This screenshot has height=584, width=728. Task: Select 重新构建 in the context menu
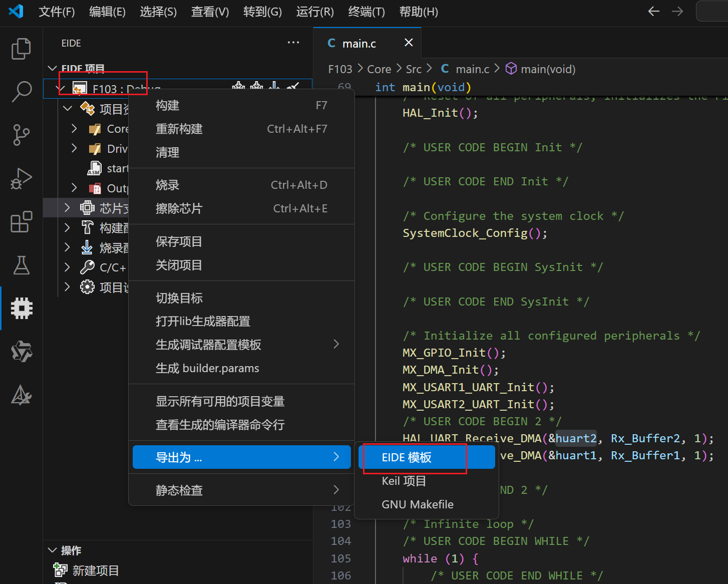coord(241,129)
